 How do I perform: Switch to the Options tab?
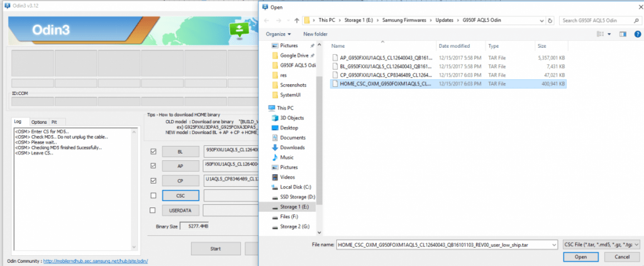pos(39,122)
